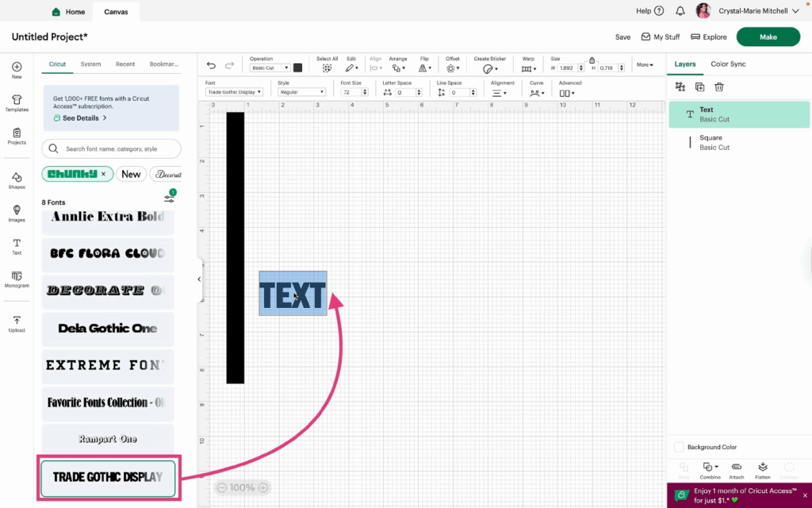The height and width of the screenshot is (508, 812).
Task: Switch to the Color Sync tab
Action: click(x=728, y=64)
